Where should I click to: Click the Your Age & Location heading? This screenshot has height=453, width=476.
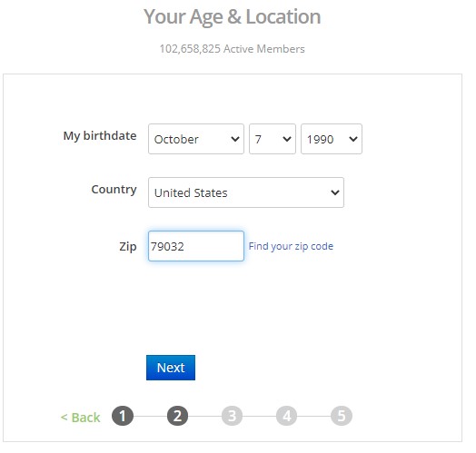[232, 16]
